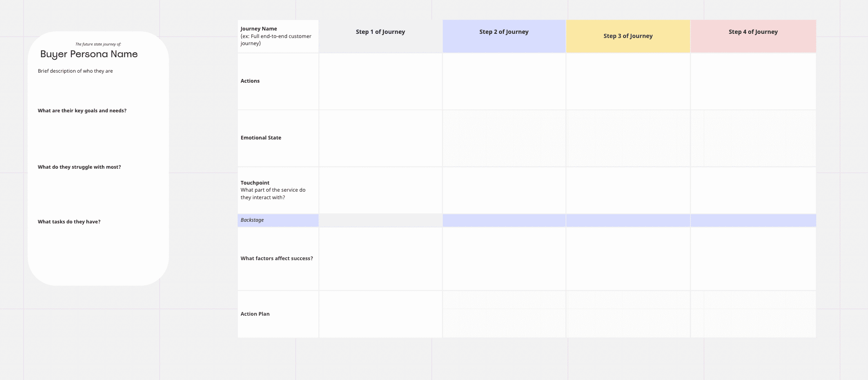Select the success factors cell under Step 3
This screenshot has width=868, height=380.
(x=628, y=259)
